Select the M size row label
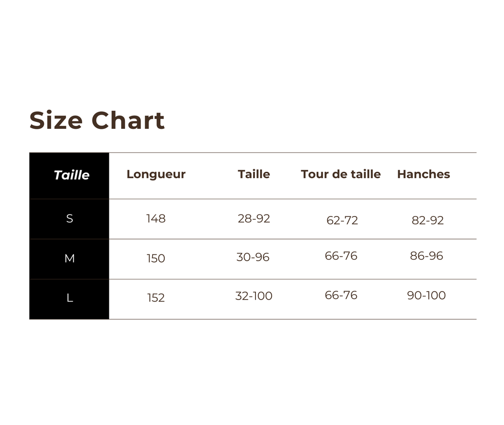Screen dimensions: 504x425 [x=69, y=258]
